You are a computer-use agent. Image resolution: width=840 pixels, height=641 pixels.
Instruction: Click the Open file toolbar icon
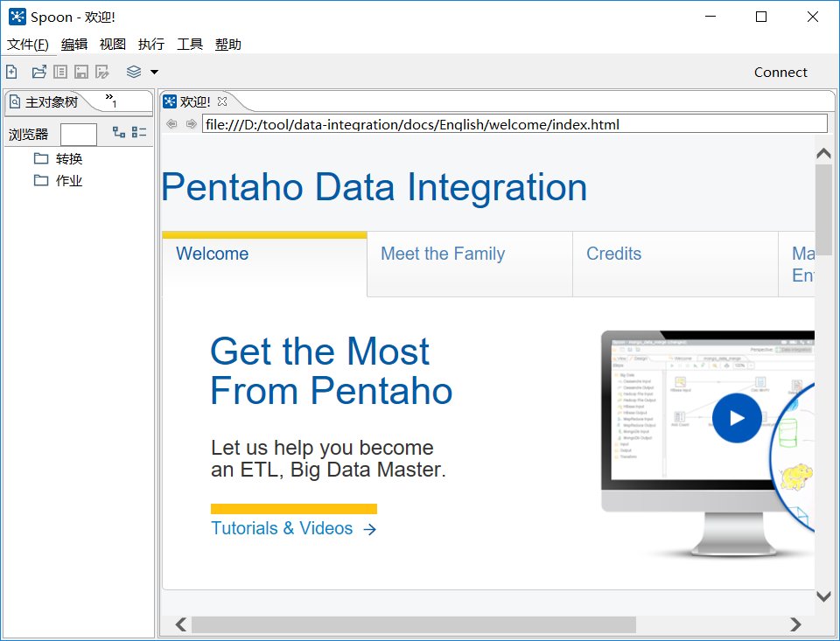click(39, 71)
